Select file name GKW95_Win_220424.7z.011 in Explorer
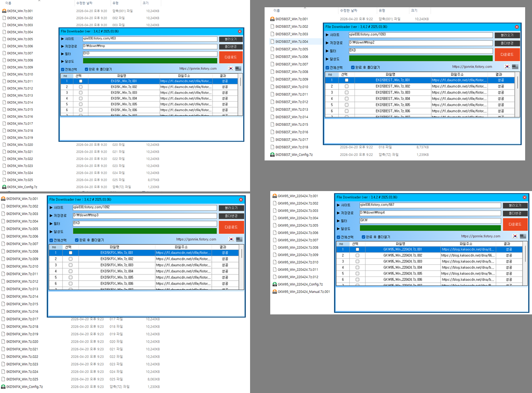The height and width of the screenshot is (393, 532). pos(298,270)
